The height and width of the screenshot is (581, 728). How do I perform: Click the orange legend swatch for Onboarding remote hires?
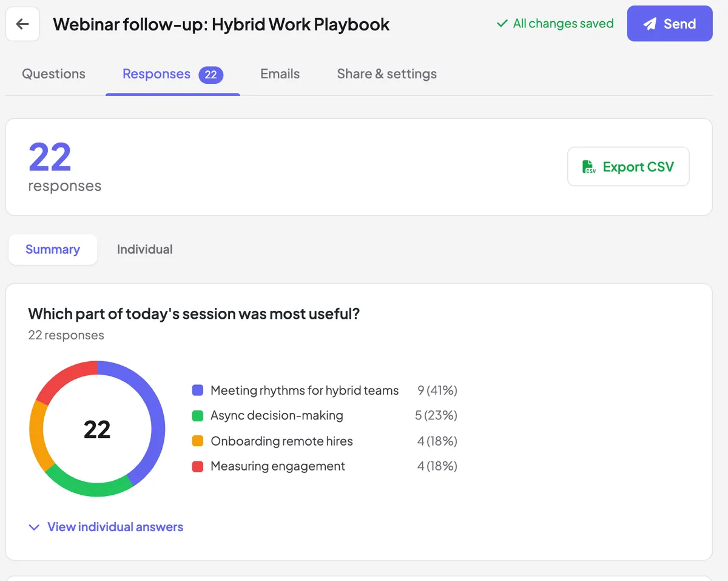(197, 441)
